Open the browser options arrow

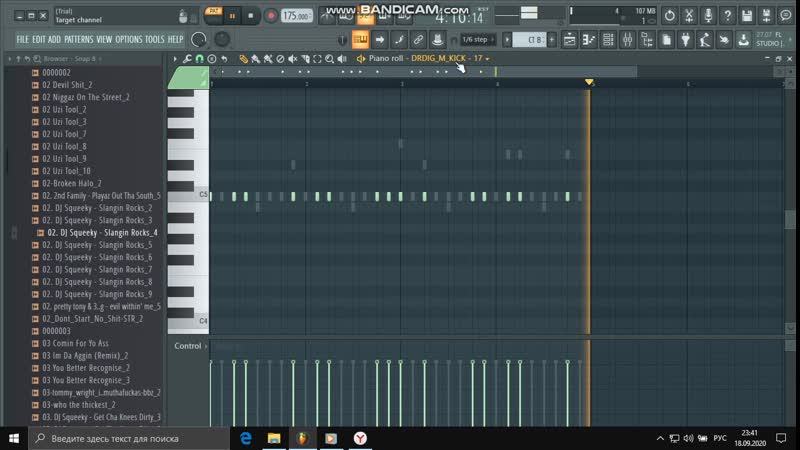pyautogui.click(x=10, y=59)
